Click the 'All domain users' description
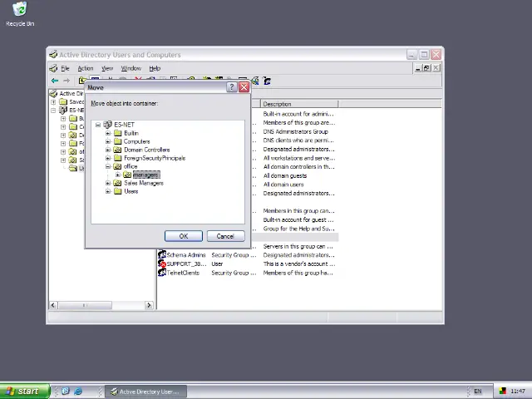 click(283, 185)
